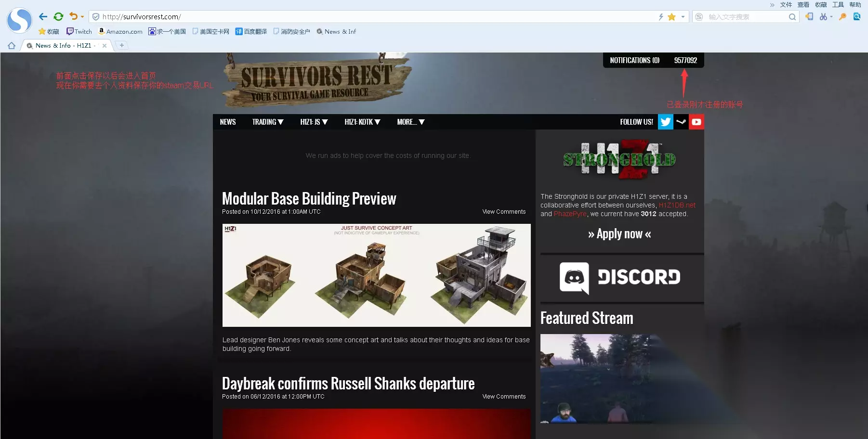Expand the H1Z1: KOTK dropdown menu

tap(363, 122)
